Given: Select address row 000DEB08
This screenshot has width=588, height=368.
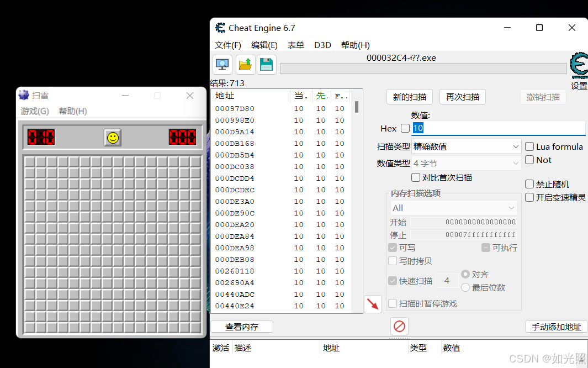Looking at the screenshot, I should pyautogui.click(x=282, y=259).
